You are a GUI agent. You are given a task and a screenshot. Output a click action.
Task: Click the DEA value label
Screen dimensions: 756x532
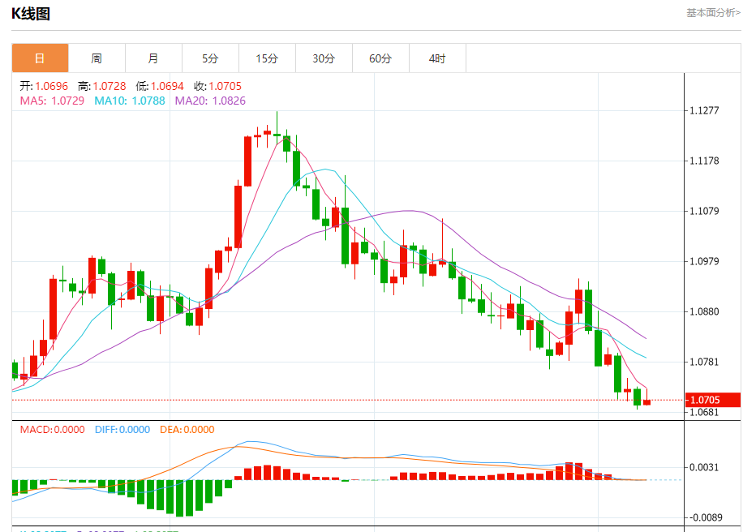tap(187, 429)
